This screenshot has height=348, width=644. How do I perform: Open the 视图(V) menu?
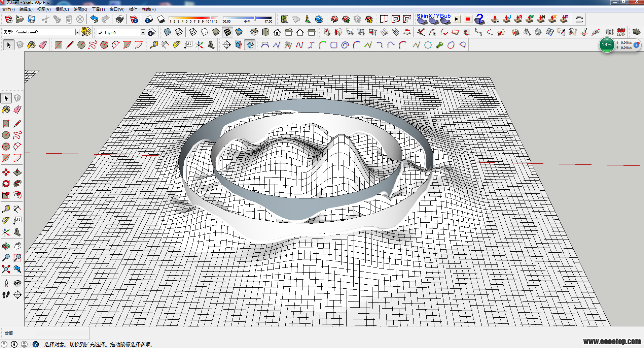(x=44, y=9)
